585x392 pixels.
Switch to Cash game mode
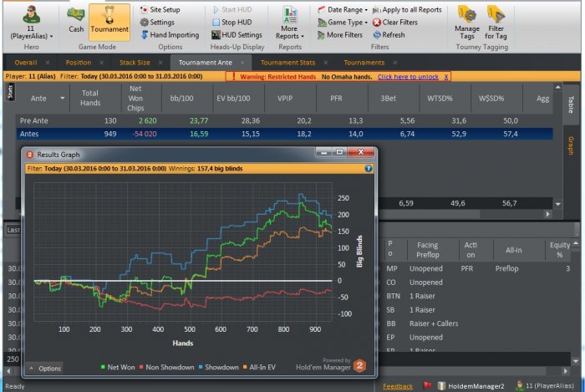[x=76, y=21]
